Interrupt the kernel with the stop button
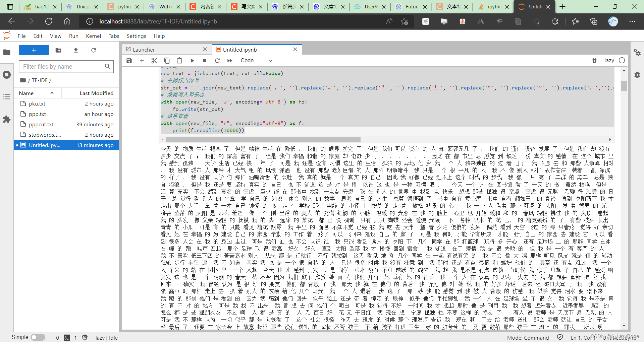The width and height of the screenshot is (644, 342). click(205, 61)
